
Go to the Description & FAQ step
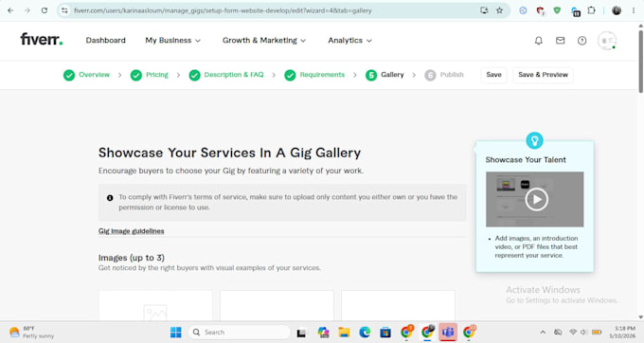pos(234,75)
